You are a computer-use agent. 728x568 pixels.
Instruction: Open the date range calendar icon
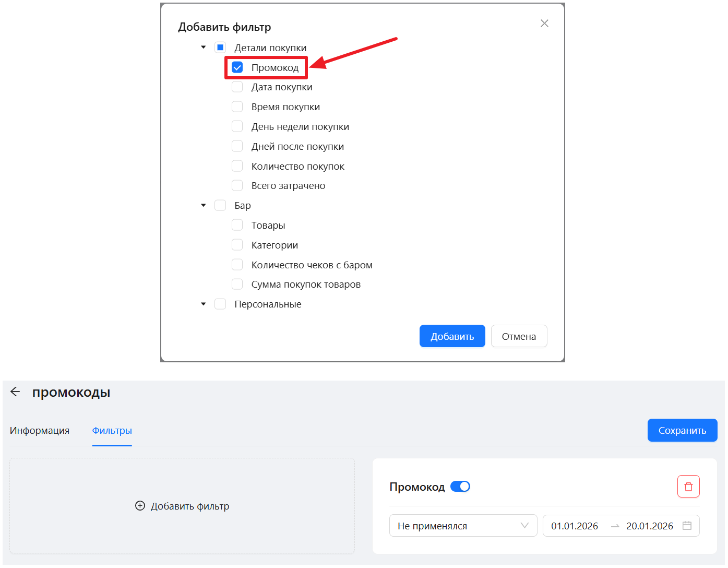pos(687,526)
